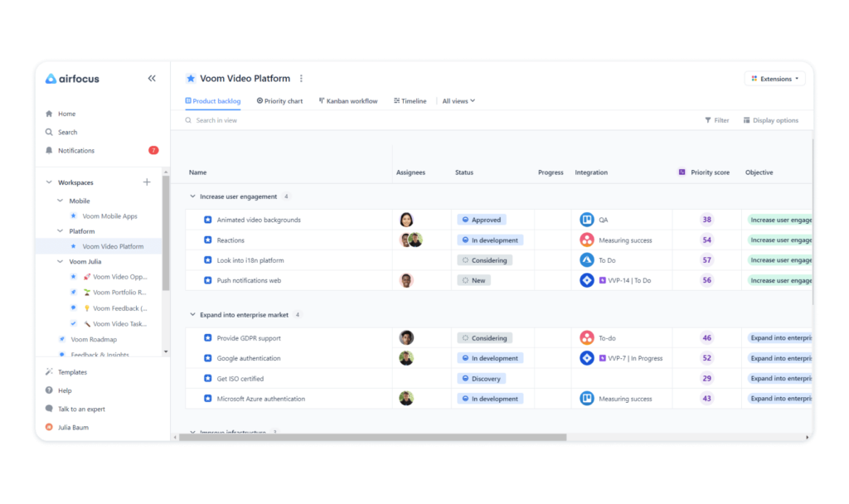
Task: Click priority score 57 badge
Action: 706,260
